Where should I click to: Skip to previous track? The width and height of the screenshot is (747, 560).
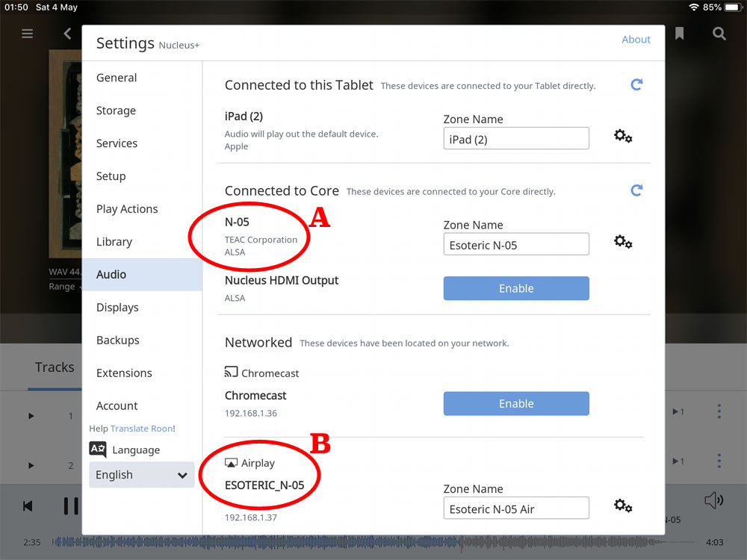coord(28,506)
